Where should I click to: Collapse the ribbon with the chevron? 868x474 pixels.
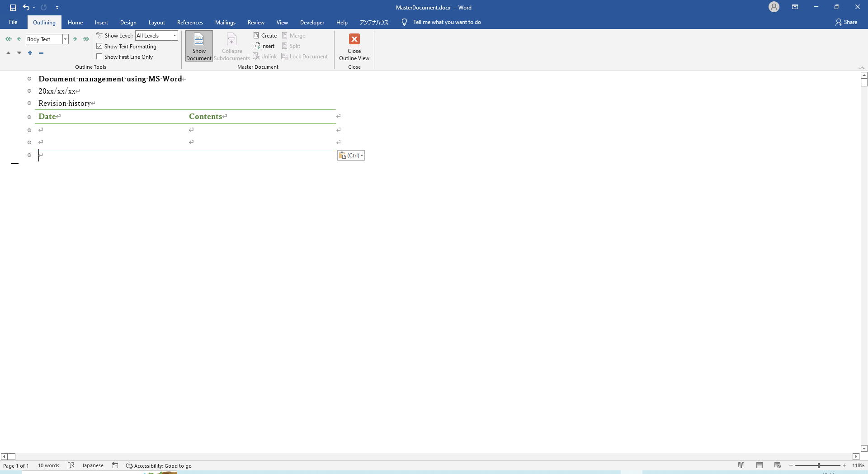click(862, 67)
